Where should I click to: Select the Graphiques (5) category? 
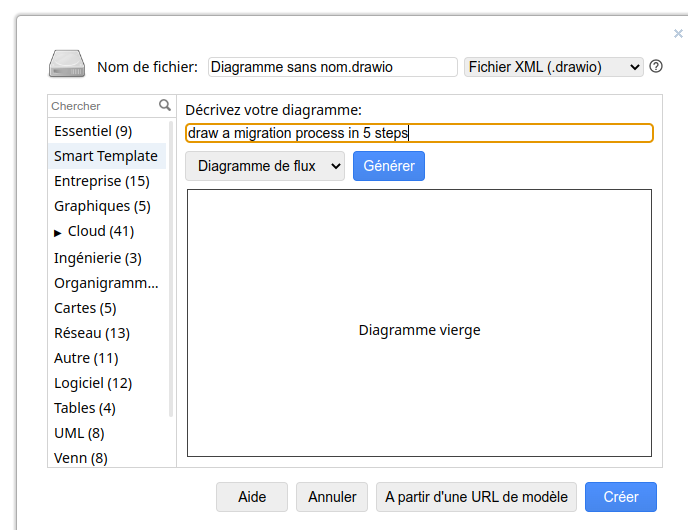(x=107, y=206)
